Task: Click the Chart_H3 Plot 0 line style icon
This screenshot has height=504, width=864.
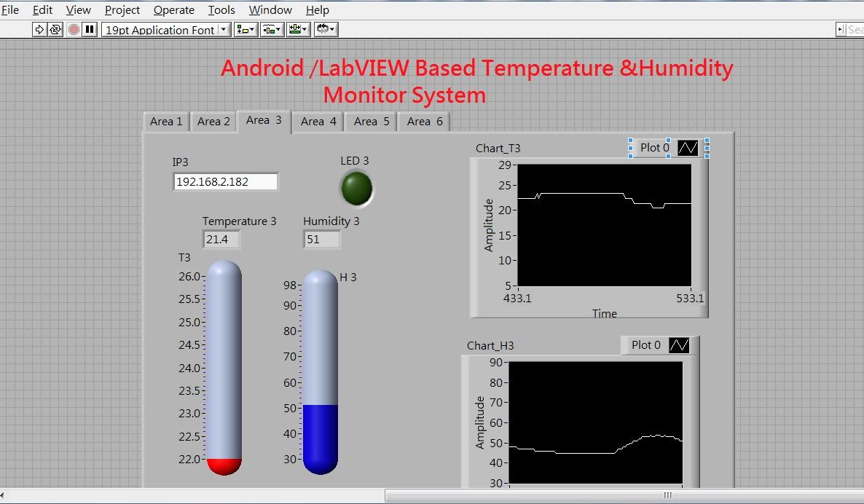Action: (679, 344)
